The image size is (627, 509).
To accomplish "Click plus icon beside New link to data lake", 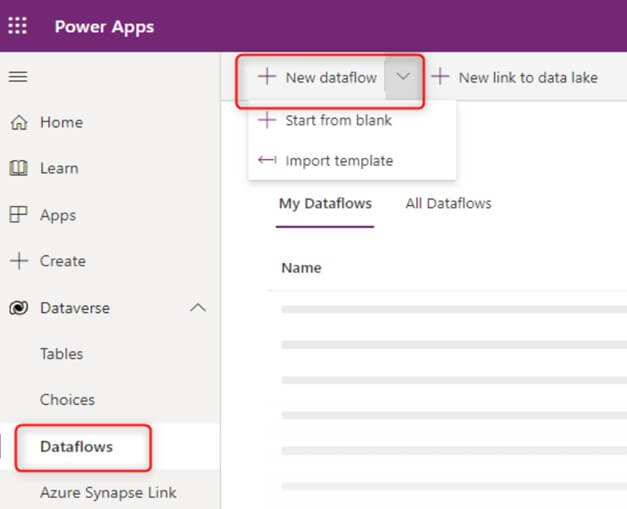I will [440, 77].
